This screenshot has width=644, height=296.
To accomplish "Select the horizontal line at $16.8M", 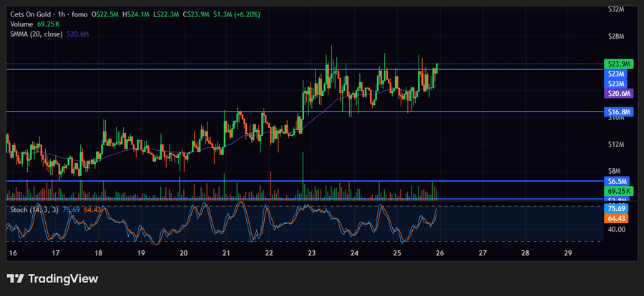I will [x=304, y=112].
